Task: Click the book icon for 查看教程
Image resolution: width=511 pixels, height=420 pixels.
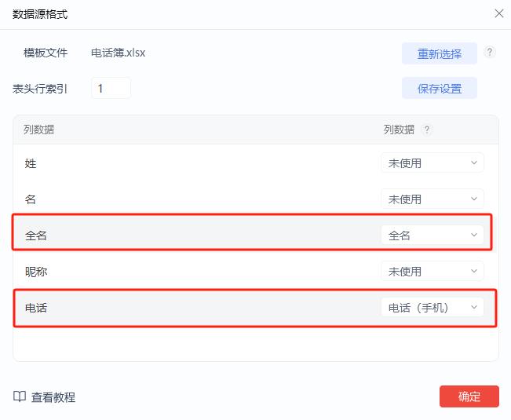Action: coord(20,397)
